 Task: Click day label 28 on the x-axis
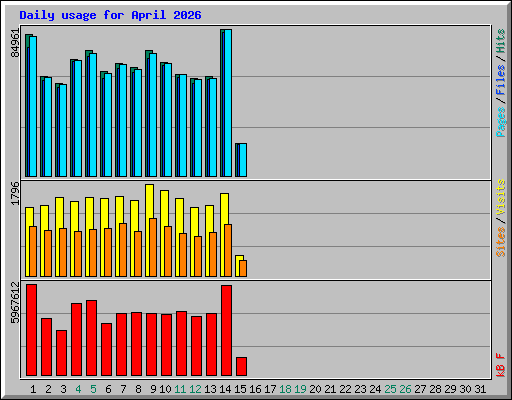coord(435,389)
